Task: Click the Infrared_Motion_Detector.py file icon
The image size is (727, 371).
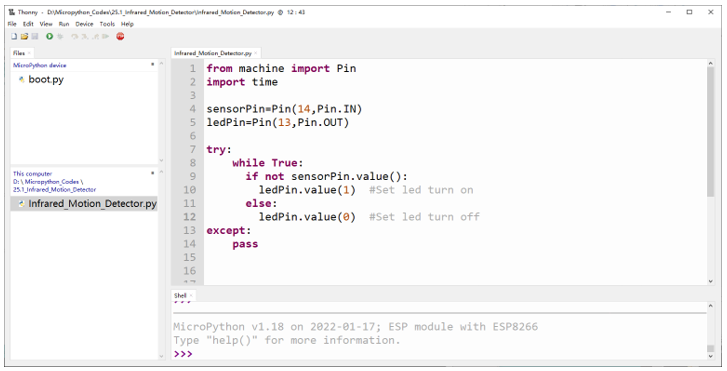Action: click(21, 204)
